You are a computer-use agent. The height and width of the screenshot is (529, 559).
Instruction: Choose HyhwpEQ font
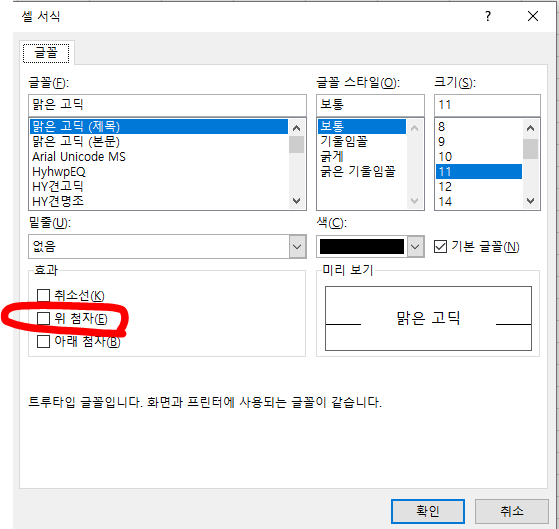point(159,171)
